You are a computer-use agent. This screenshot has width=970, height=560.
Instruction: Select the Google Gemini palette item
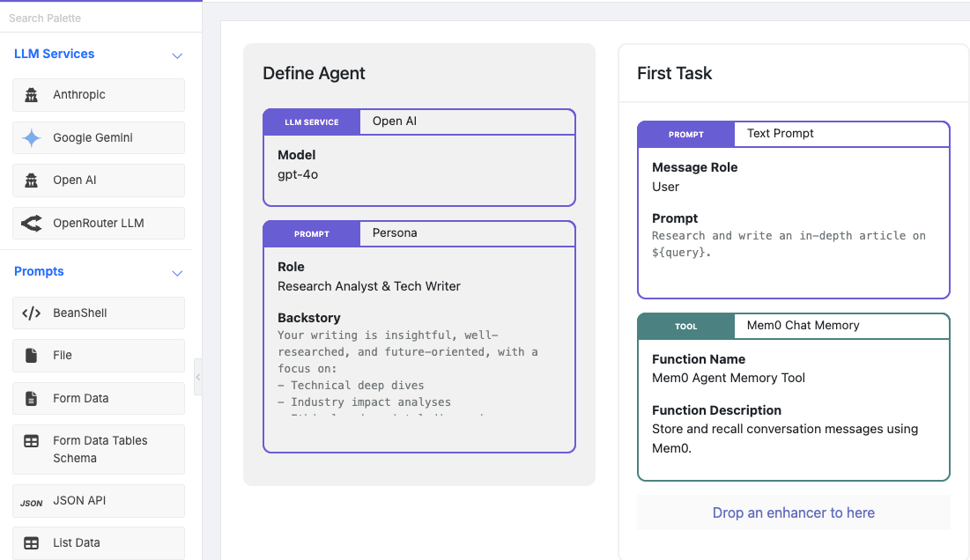(x=99, y=138)
